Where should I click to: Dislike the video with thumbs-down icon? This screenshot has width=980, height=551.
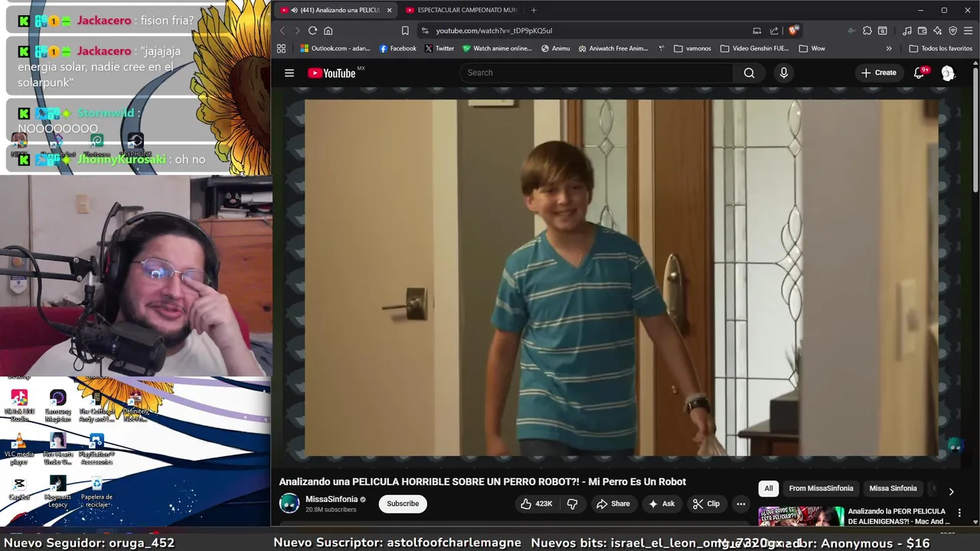(x=572, y=504)
